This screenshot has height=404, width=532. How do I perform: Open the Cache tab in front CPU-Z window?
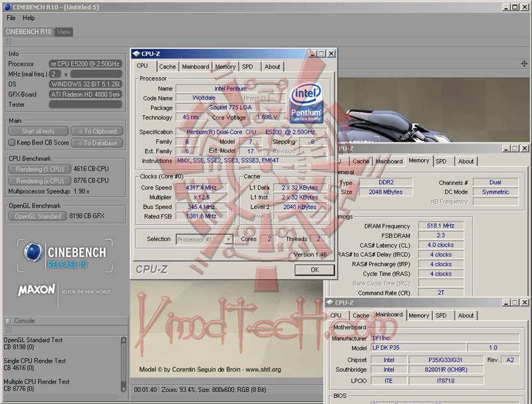[168, 67]
